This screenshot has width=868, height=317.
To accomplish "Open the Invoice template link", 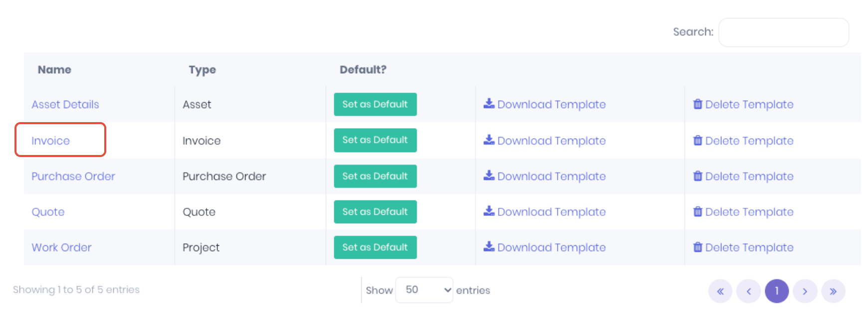I will pos(50,141).
